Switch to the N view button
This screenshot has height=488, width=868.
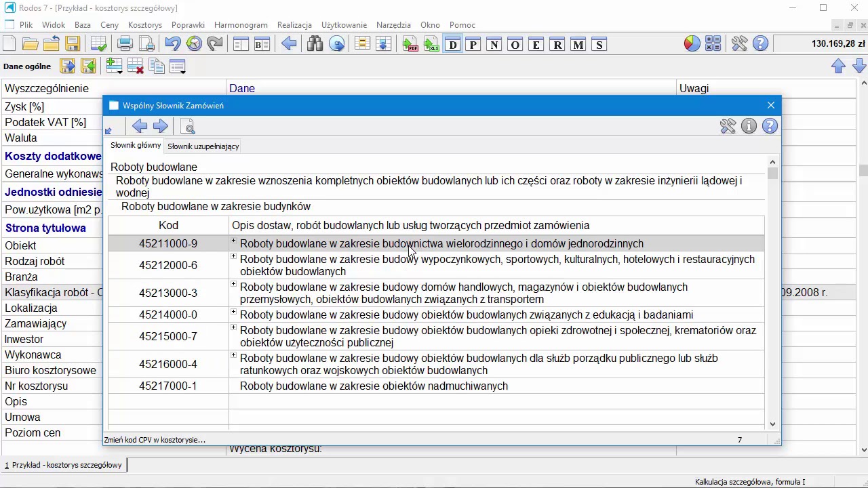[494, 45]
